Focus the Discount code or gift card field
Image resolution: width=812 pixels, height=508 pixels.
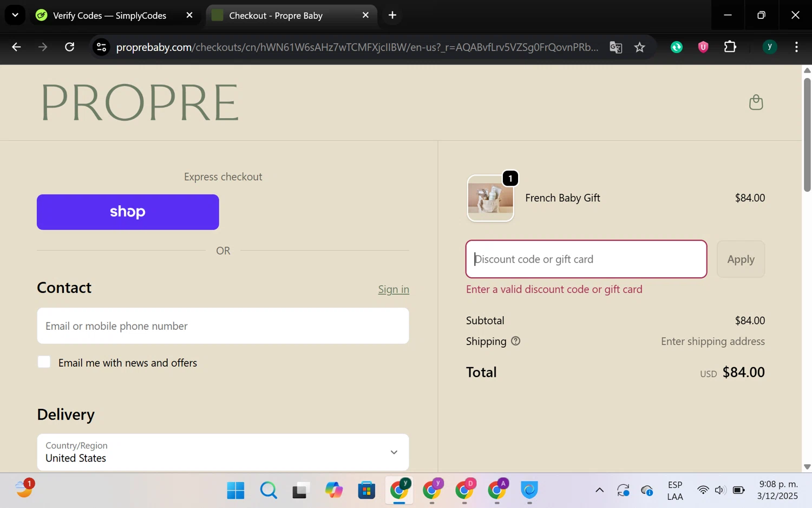pos(586,259)
